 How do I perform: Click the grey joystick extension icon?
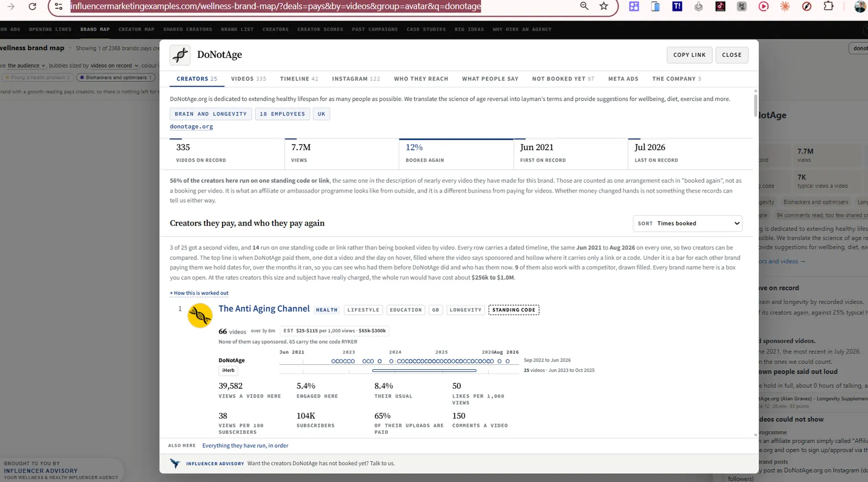(699, 7)
